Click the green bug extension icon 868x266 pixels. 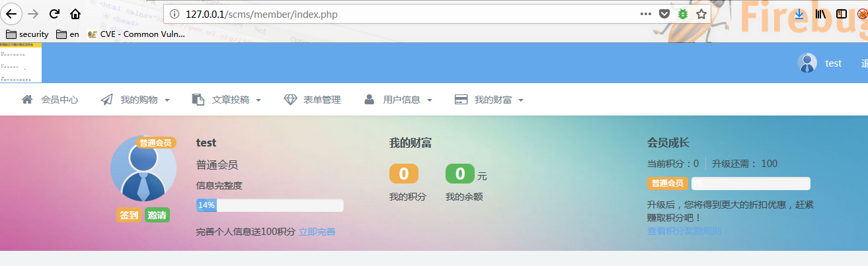point(683,14)
